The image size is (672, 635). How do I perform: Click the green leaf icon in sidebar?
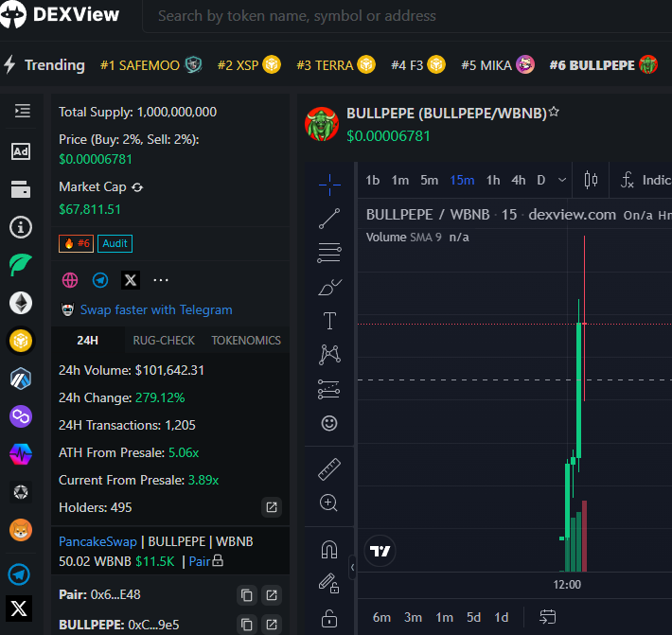pos(21,264)
